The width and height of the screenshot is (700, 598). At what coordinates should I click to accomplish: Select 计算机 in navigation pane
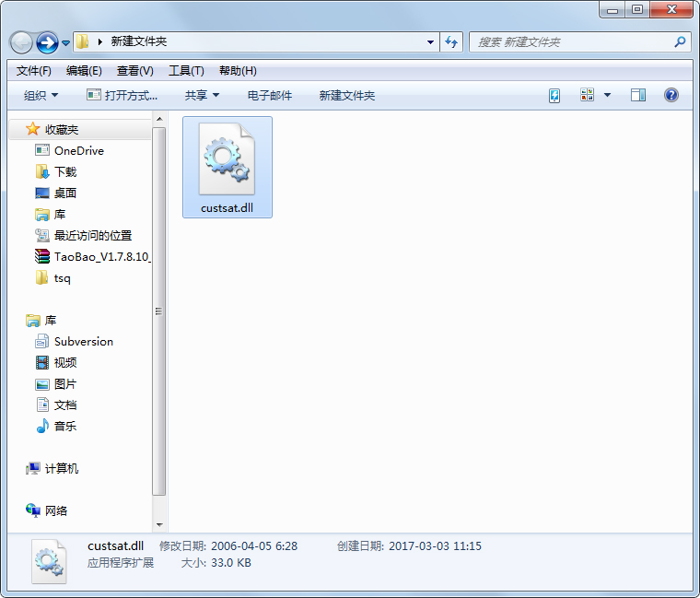coord(62,468)
